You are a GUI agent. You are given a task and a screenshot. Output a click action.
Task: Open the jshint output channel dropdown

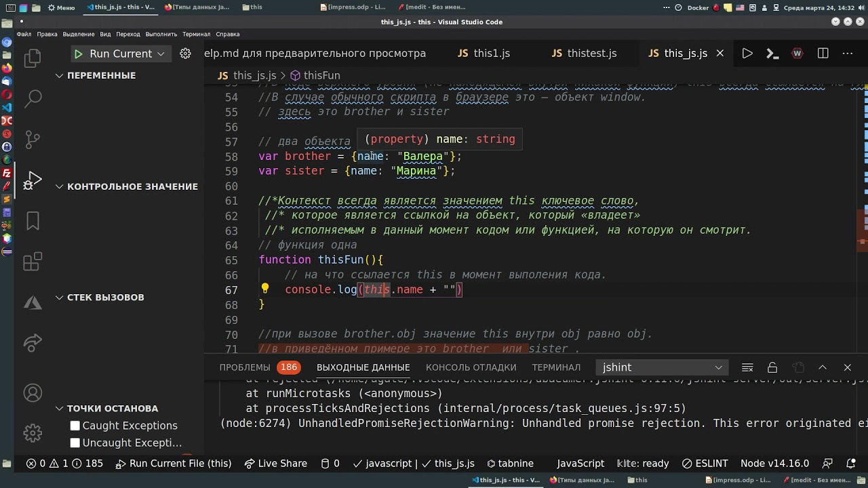[x=661, y=367]
